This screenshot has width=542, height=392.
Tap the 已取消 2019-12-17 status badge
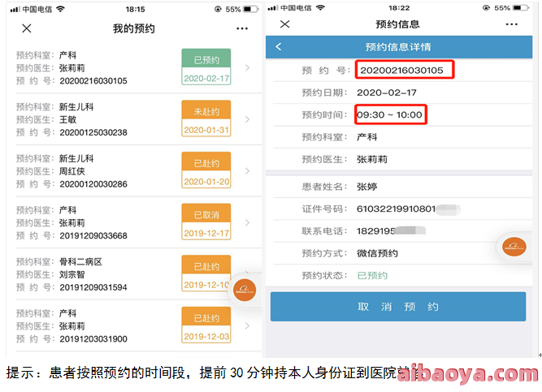point(206,222)
